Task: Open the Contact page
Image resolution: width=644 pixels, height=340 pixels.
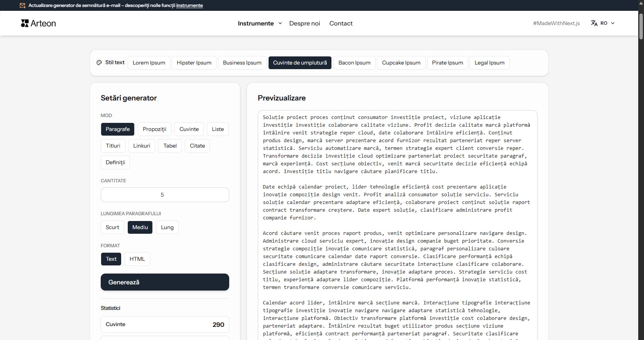Action: click(x=341, y=23)
